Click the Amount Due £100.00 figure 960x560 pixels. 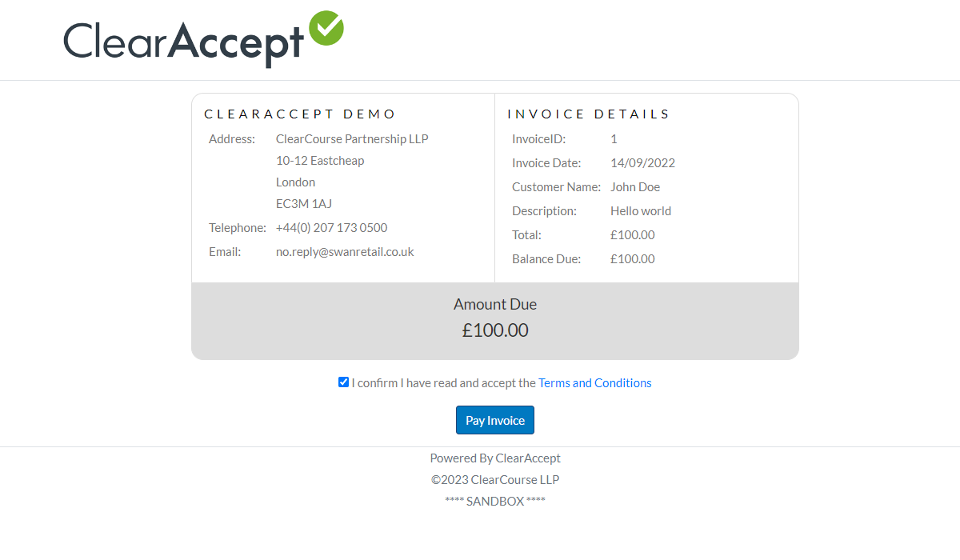[495, 330]
